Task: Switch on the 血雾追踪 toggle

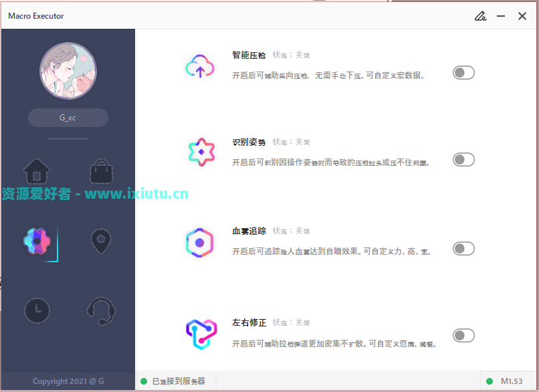Action: 463,249
